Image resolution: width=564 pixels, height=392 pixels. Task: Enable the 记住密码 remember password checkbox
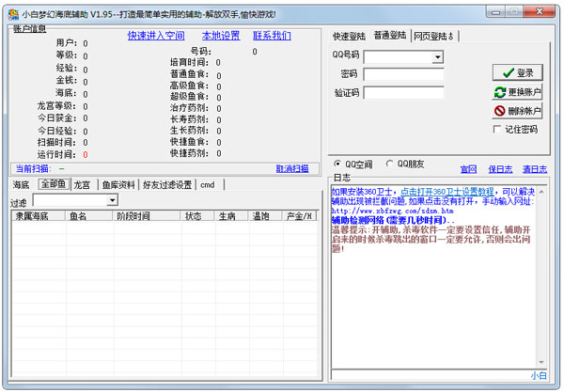coord(497,130)
